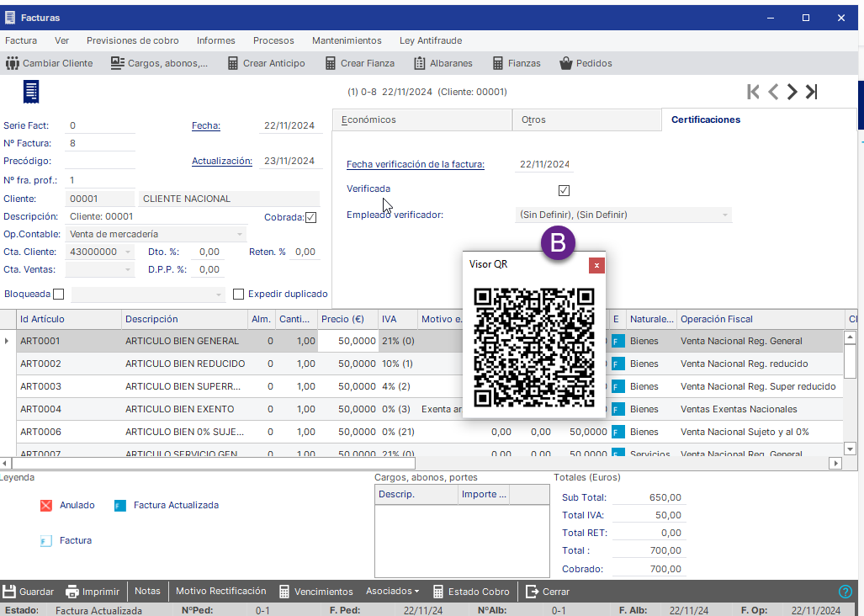Click the Cambiar Cliente toolbar icon
The height and width of the screenshot is (616, 864).
point(12,63)
